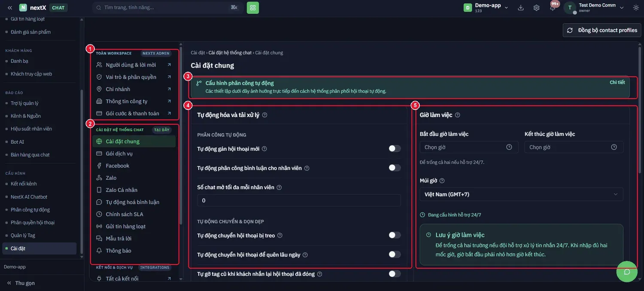
Task: Open Bắt đầu giờ làm việc time picker
Action: click(469, 147)
